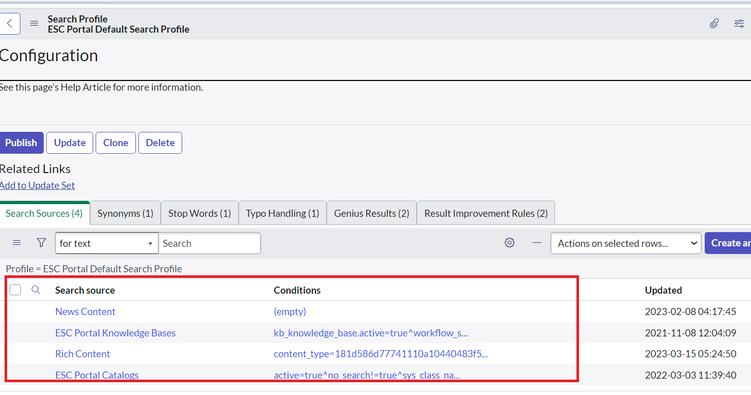Image resolution: width=751 pixels, height=395 pixels.
Task: Click the 2023-02-08 04:17:45 updated value
Action: (690, 311)
